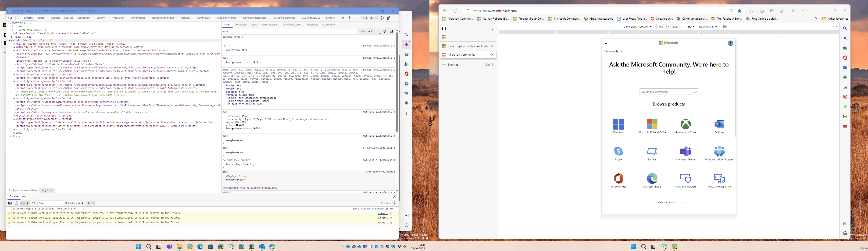Activate the inspect element picker in DevTools
Viewport: 868px width, 251px height.
10,18
